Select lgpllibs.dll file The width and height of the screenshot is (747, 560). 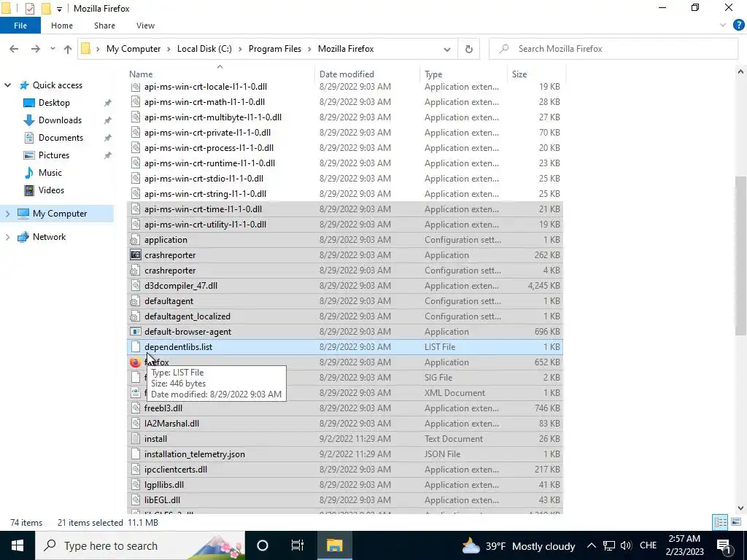click(x=345, y=485)
